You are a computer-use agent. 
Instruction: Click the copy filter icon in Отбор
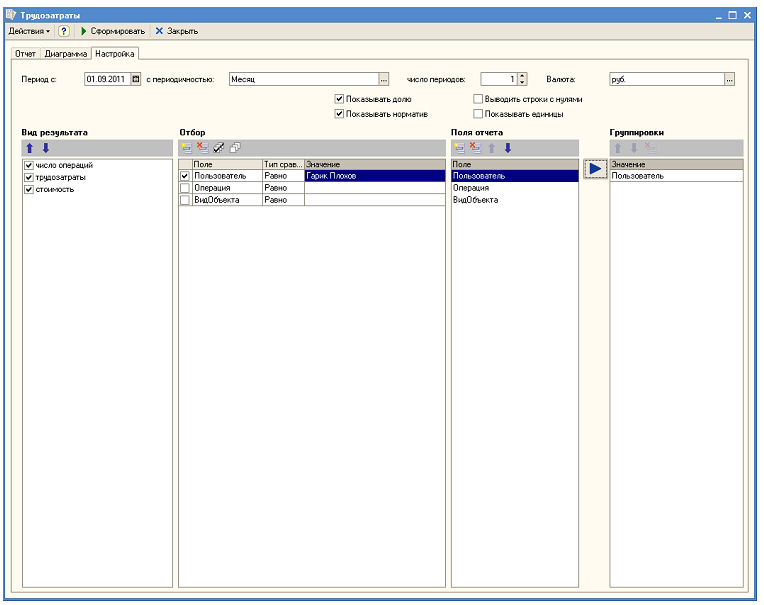click(x=235, y=148)
